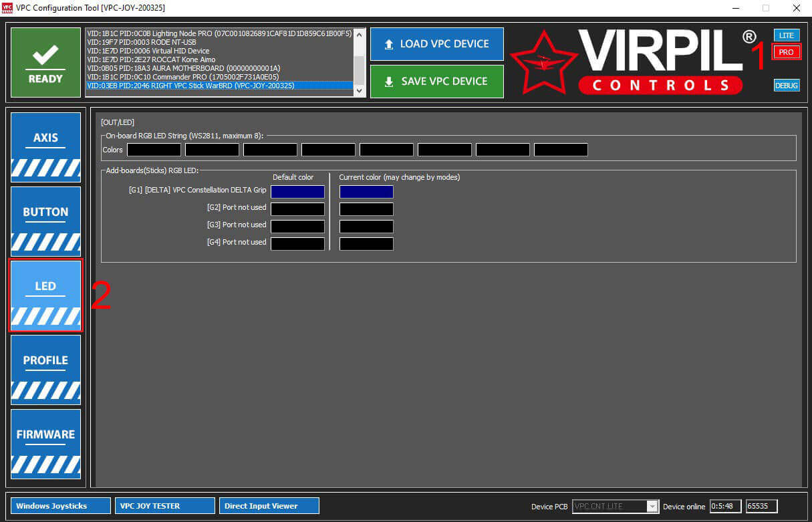Open Direct Input Viewer
This screenshot has width=812, height=522.
point(269,506)
